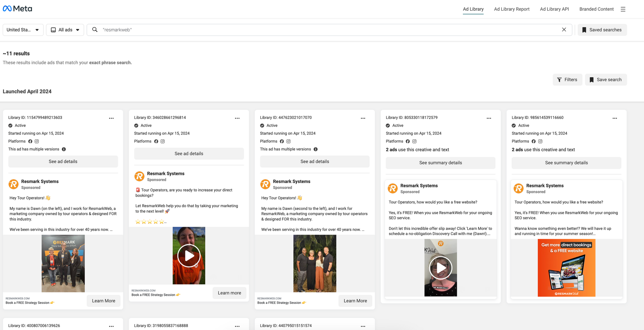See ad details for ad 447623021017070
644x330 pixels.
click(x=315, y=161)
